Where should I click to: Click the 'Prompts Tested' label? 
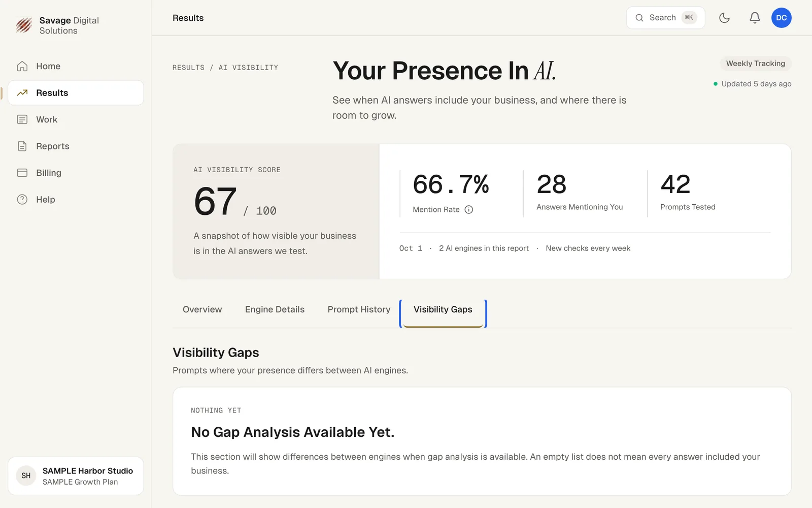coord(688,207)
